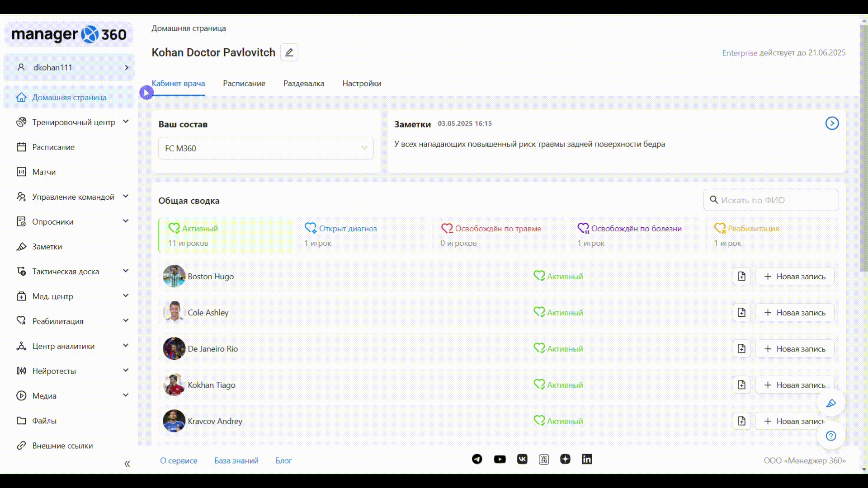
Task: Go to Домашняя страница in sidebar
Action: click(69, 97)
